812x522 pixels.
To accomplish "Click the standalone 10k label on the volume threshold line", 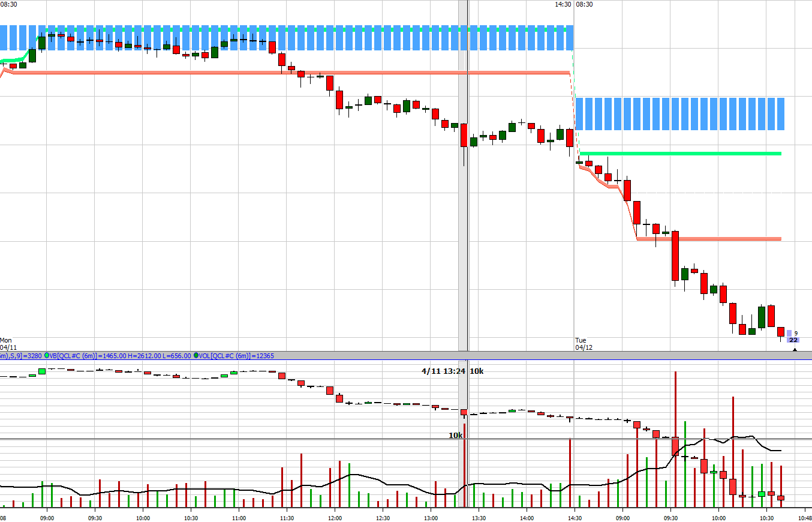I will click(x=456, y=435).
